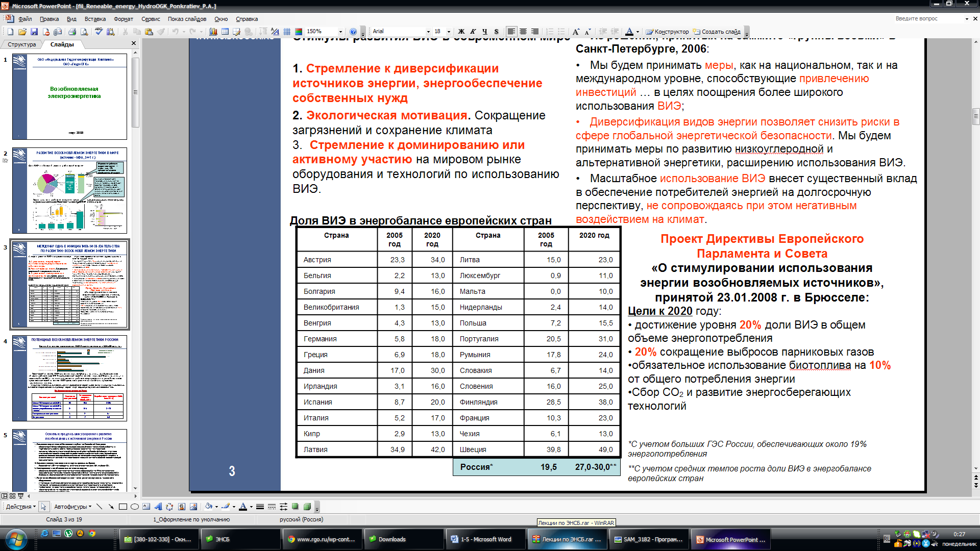Click the New presentation icon
The height and width of the screenshot is (551, 980).
click(x=10, y=32)
